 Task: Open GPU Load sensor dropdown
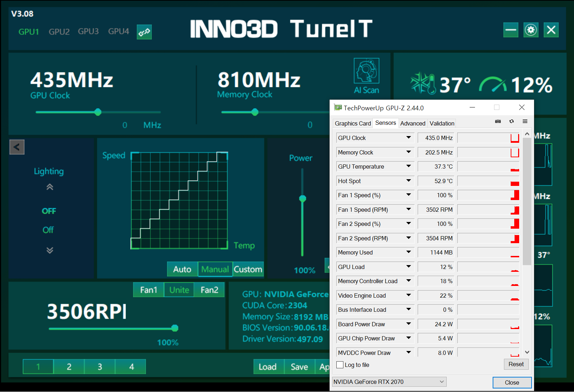(x=408, y=267)
